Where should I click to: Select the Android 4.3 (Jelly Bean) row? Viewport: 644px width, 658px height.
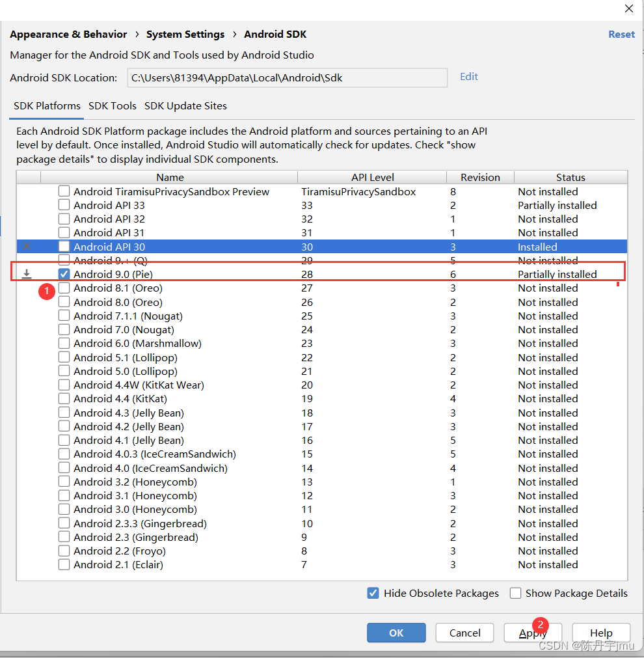tap(322, 413)
